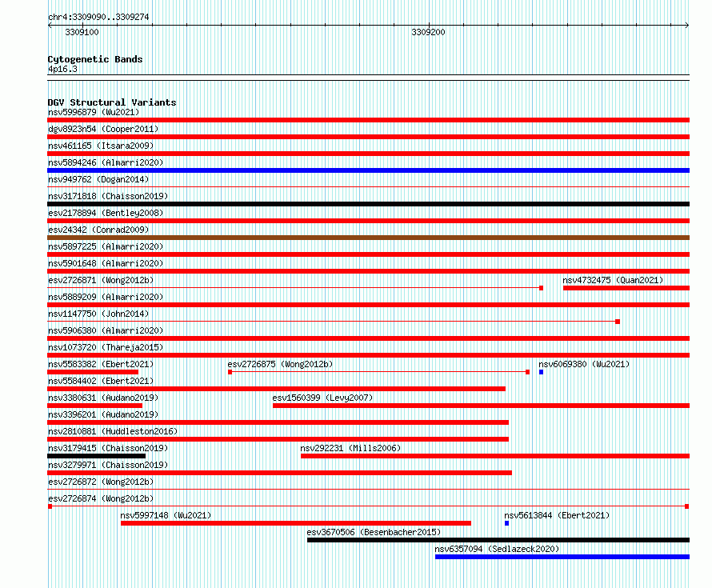Click the brown esv24342 (Conrad2009) bar
Screen dimensions: 712x588
pos(368,238)
